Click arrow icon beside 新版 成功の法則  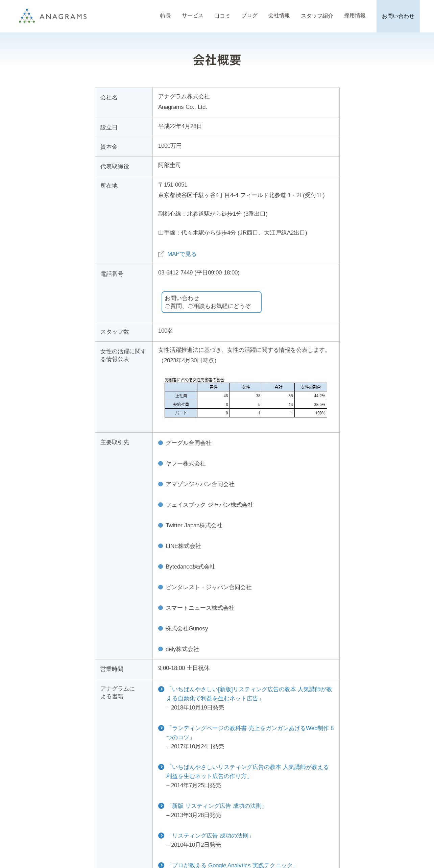(x=161, y=806)
